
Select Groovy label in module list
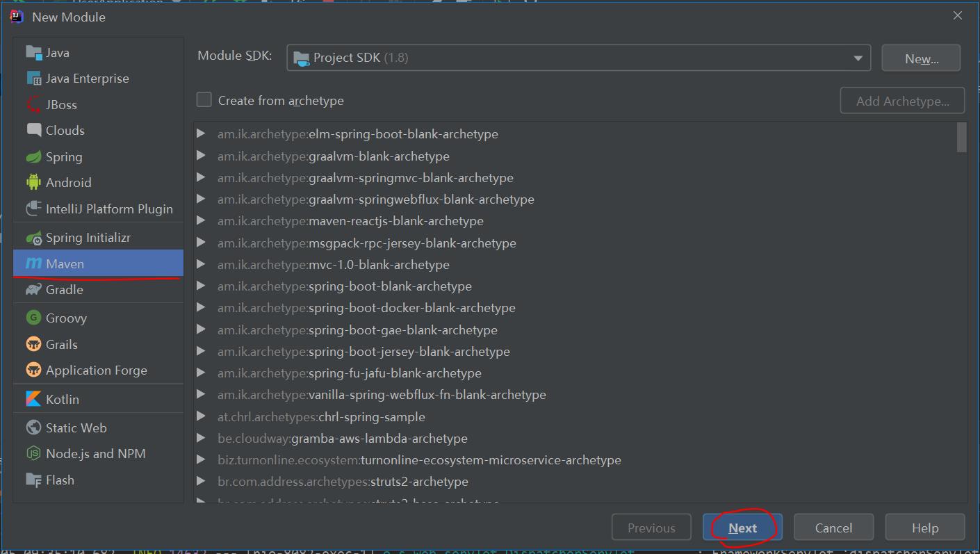[66, 318]
